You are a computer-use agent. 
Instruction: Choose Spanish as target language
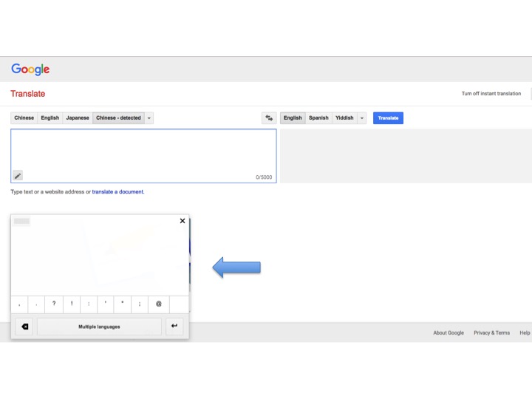tap(318, 118)
